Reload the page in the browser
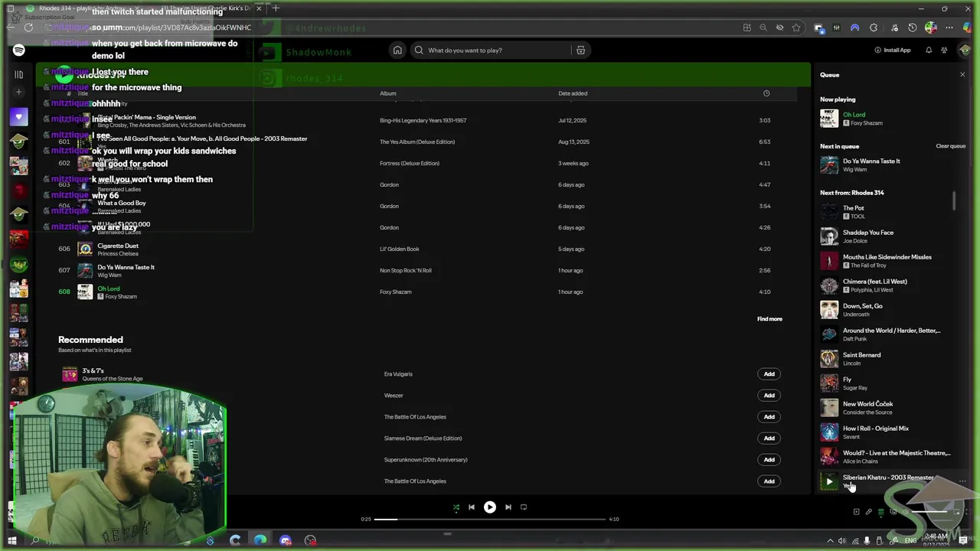Viewport: 980px width, 551px height. tap(29, 28)
